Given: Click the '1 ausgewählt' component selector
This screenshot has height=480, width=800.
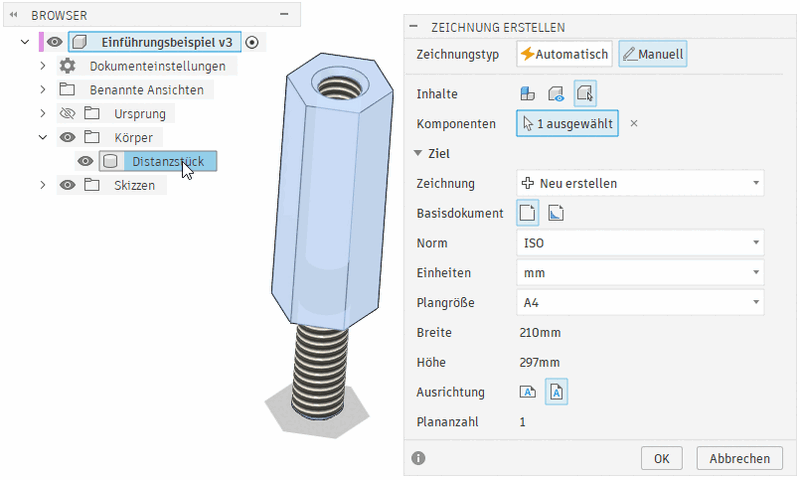Looking at the screenshot, I should (x=567, y=123).
